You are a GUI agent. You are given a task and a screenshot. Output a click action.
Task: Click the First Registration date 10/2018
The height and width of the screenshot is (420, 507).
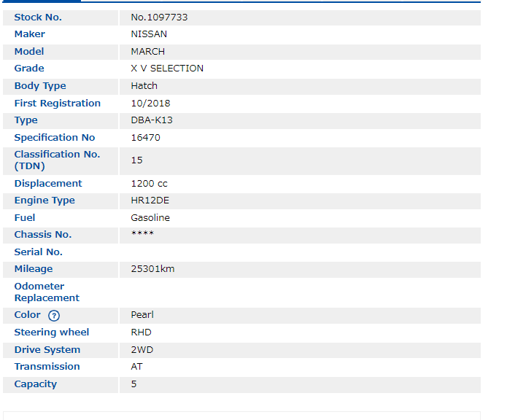150,103
